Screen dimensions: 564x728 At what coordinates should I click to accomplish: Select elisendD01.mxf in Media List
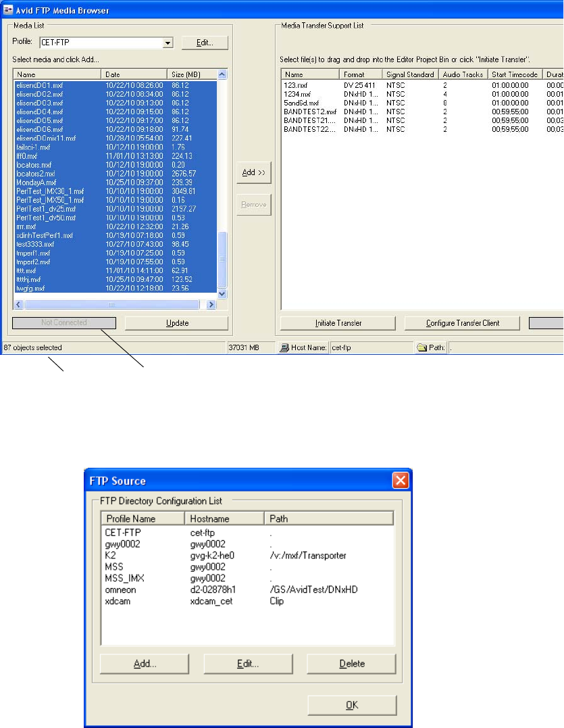tap(115, 85)
